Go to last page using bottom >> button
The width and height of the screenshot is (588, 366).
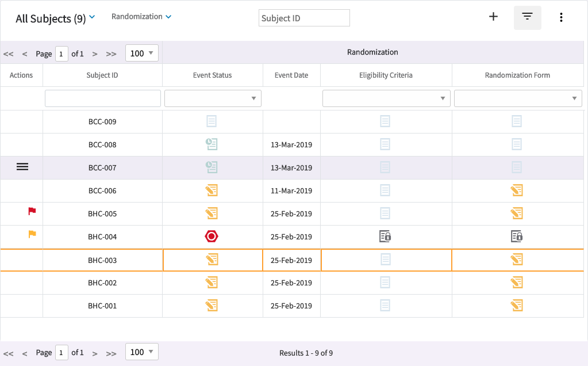point(112,353)
